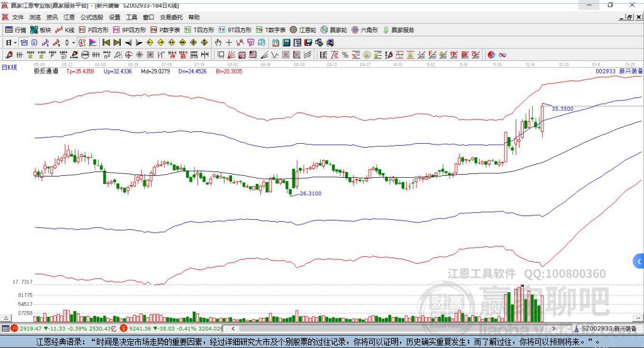The image size is (644, 348).
Task: Move chart left with black left arrow
Action: (x=128, y=43)
